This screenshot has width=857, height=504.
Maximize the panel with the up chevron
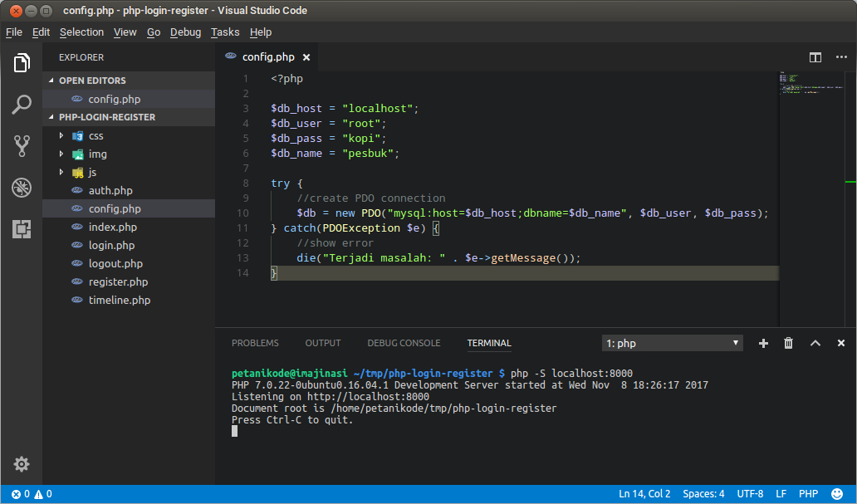pyautogui.click(x=815, y=342)
